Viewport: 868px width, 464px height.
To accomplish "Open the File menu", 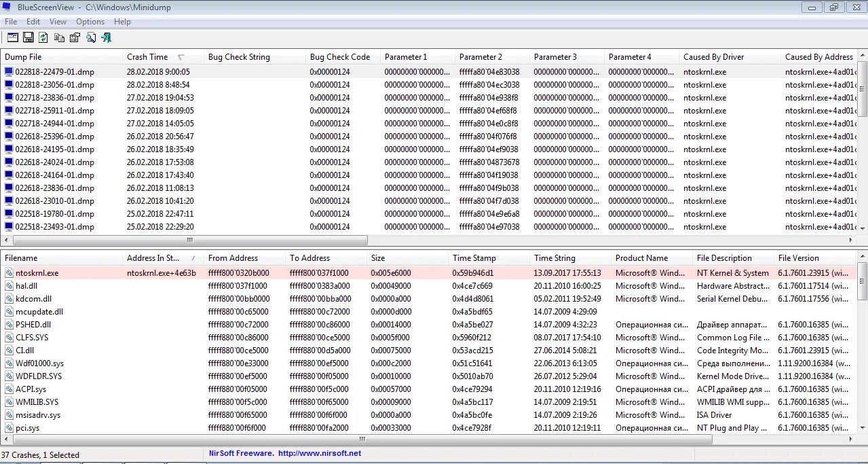I will click(x=10, y=21).
